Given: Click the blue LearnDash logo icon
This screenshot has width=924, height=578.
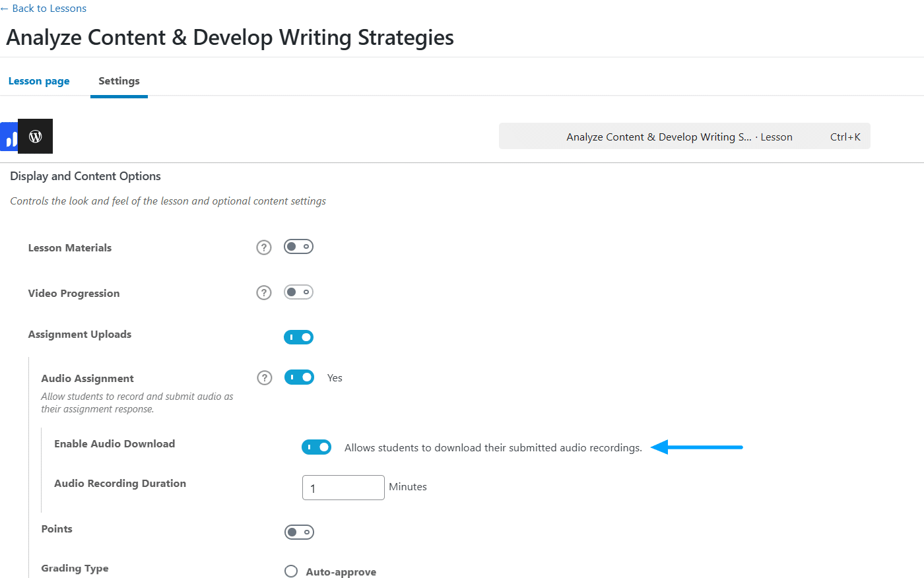Looking at the screenshot, I should [9, 137].
